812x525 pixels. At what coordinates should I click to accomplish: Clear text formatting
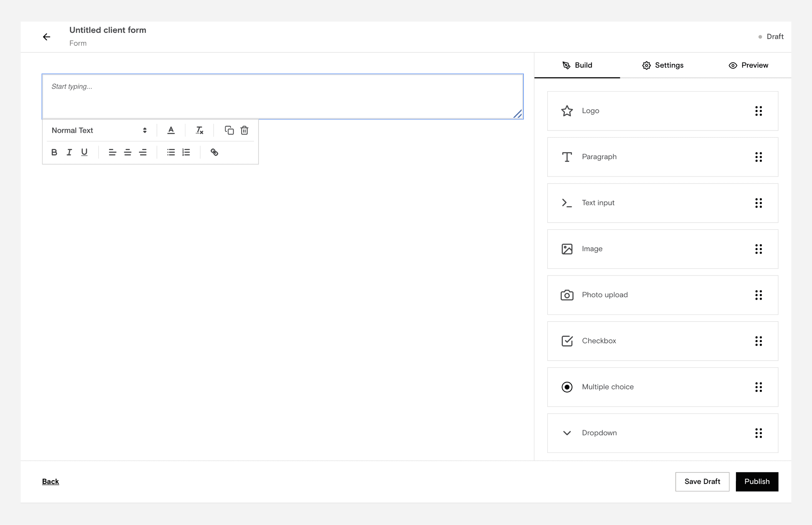click(x=200, y=130)
